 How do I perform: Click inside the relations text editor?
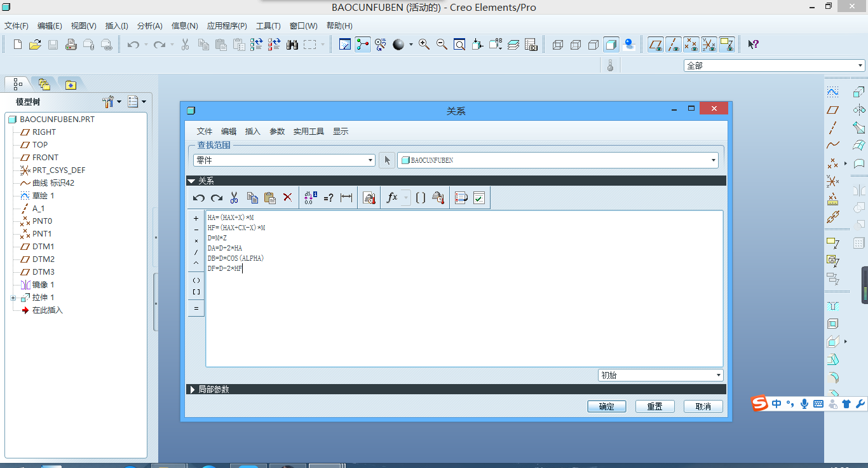click(x=465, y=288)
